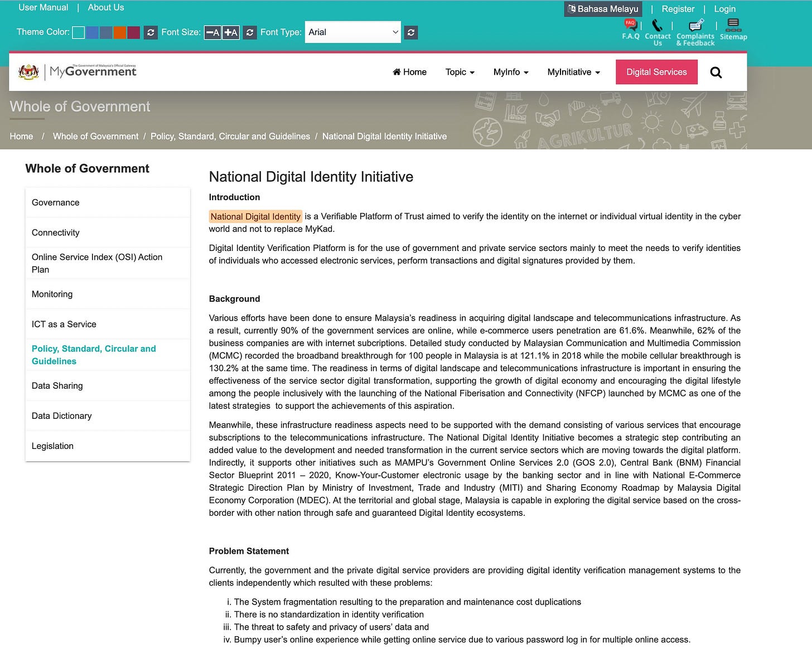Select the blue theme color swatch
Screen dimensions: 812x672
(92, 32)
